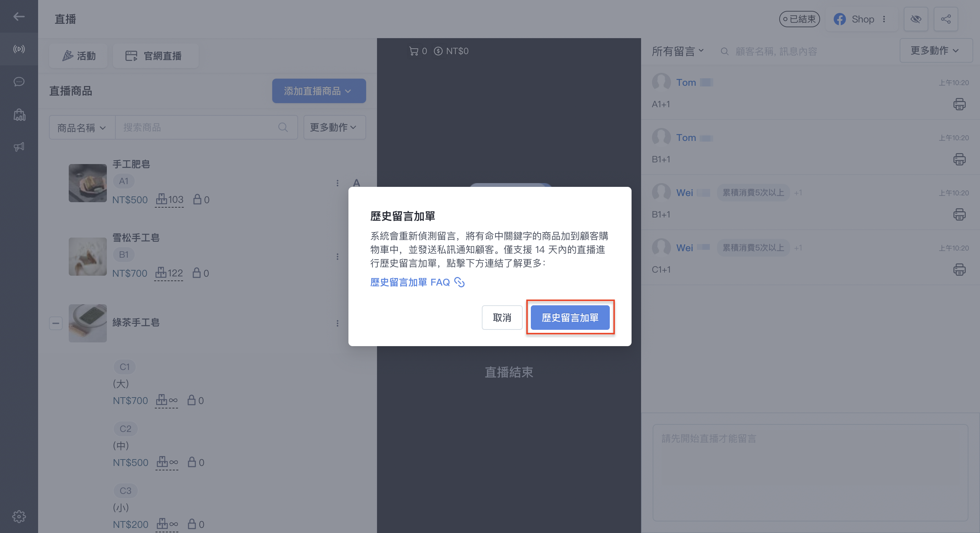Go back with the left arrow icon
This screenshot has width=980, height=533.
19,16
